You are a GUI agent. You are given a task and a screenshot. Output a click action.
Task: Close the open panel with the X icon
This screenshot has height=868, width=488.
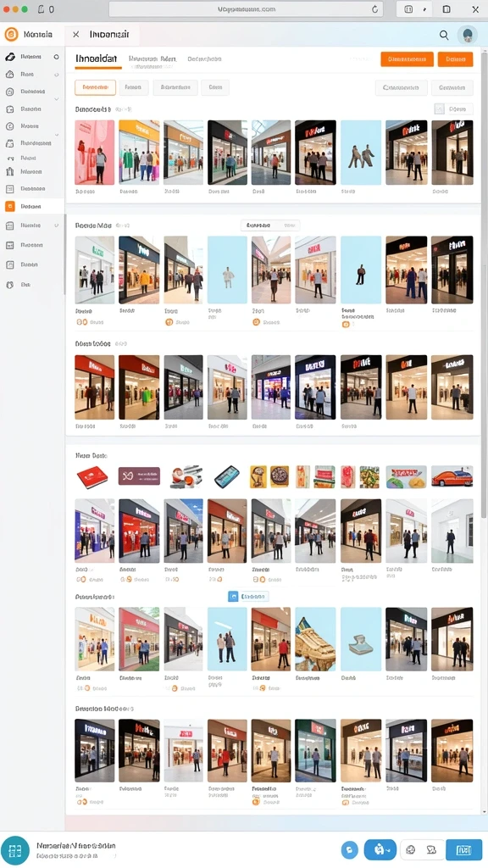point(75,34)
